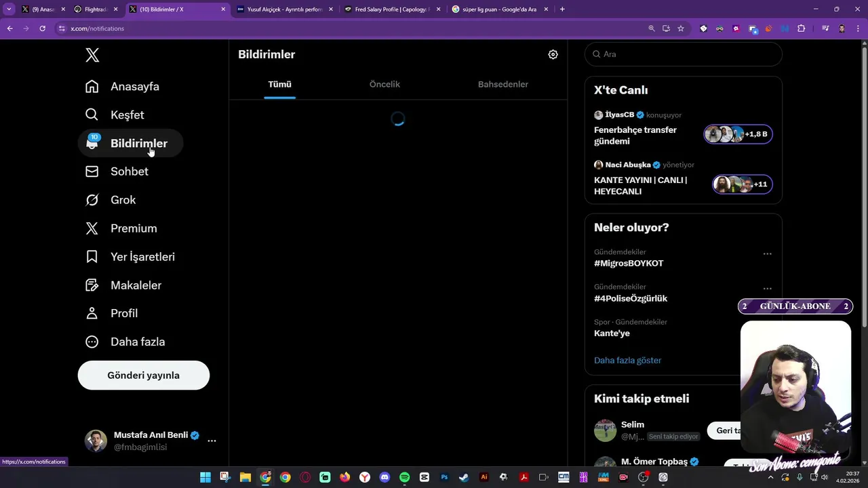Image resolution: width=868 pixels, height=488 pixels.
Task: Click Daha fazla göster link
Action: (627, 361)
